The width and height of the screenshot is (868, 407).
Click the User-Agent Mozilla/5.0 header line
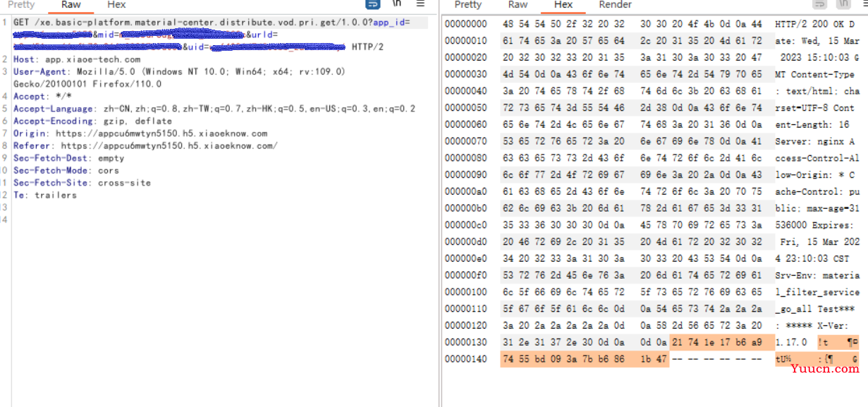click(x=180, y=72)
